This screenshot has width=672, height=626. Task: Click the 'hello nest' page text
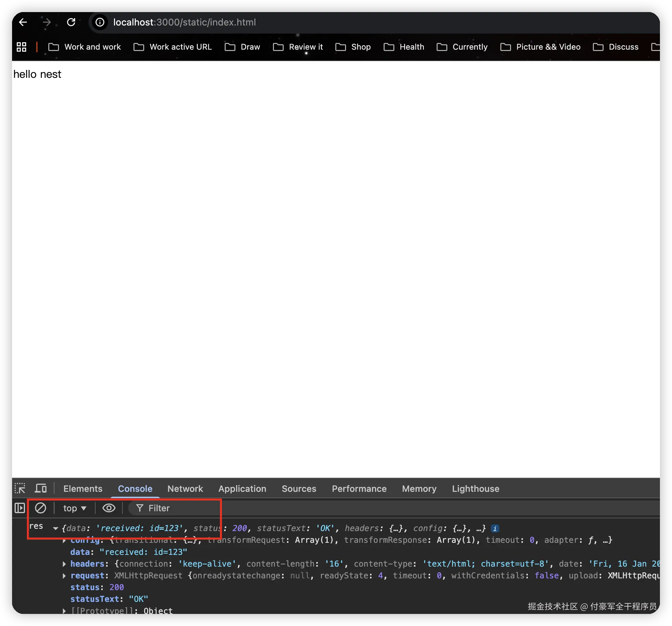(37, 74)
